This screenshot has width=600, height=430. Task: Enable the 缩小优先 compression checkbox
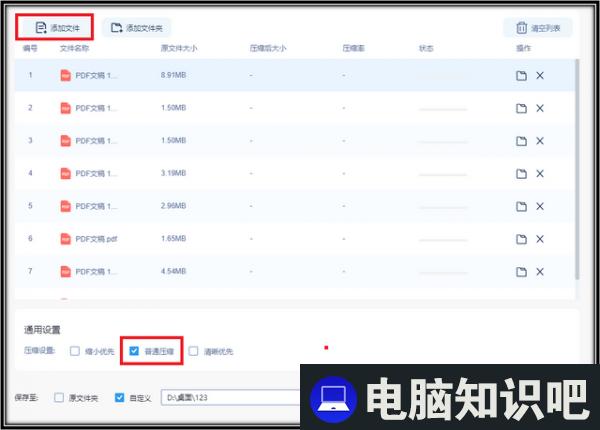point(75,351)
